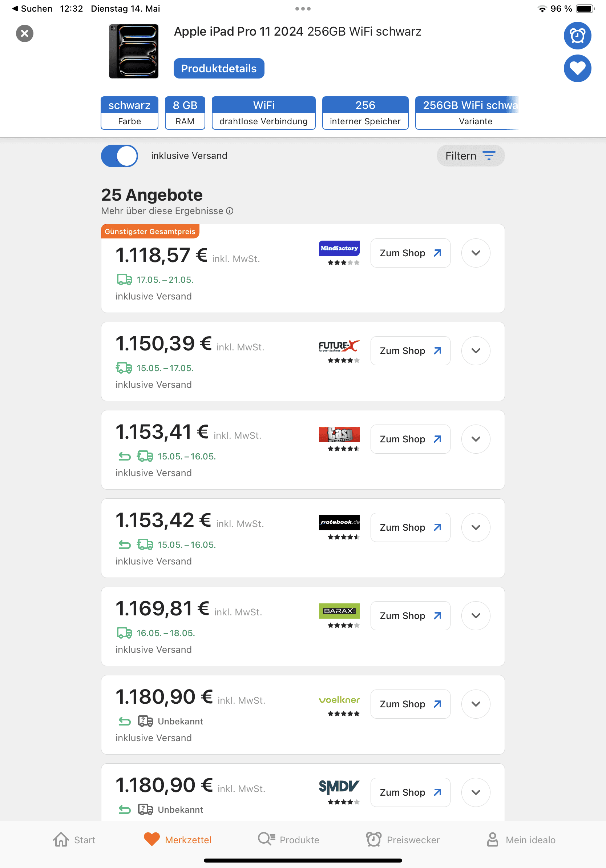
Task: Tap the notebook.de shop logo
Action: [339, 522]
